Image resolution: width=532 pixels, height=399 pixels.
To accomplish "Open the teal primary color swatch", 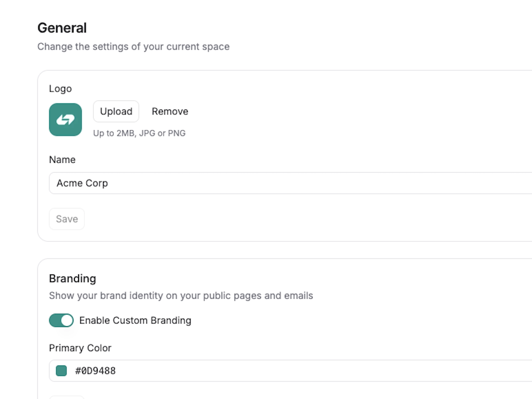I will point(61,371).
